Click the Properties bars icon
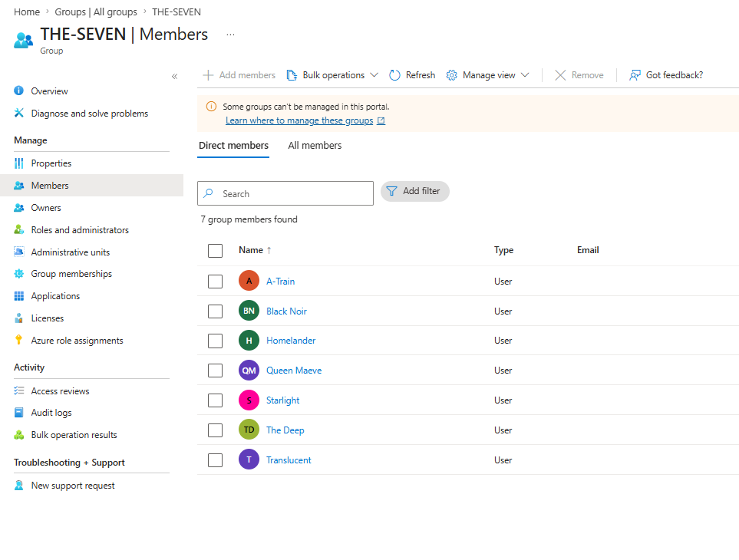 [19, 163]
